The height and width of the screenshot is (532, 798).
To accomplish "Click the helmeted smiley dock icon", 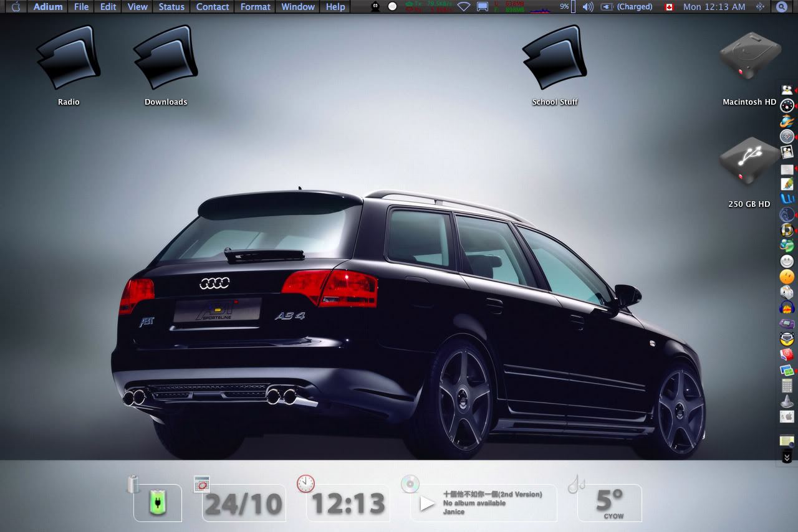I will coord(787,339).
